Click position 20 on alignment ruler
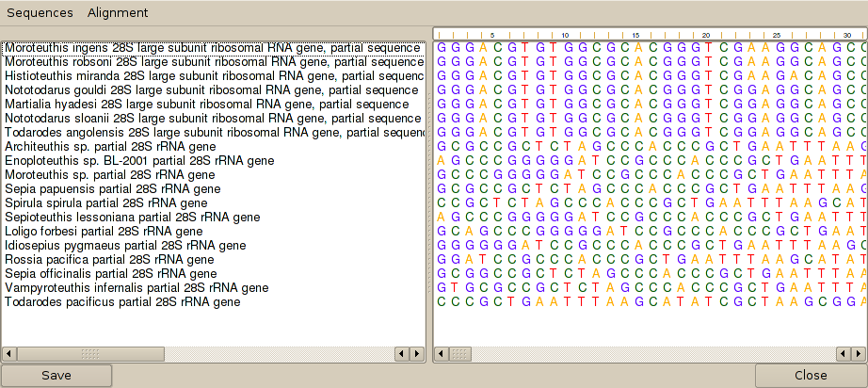The height and width of the screenshot is (388, 868). point(707,35)
